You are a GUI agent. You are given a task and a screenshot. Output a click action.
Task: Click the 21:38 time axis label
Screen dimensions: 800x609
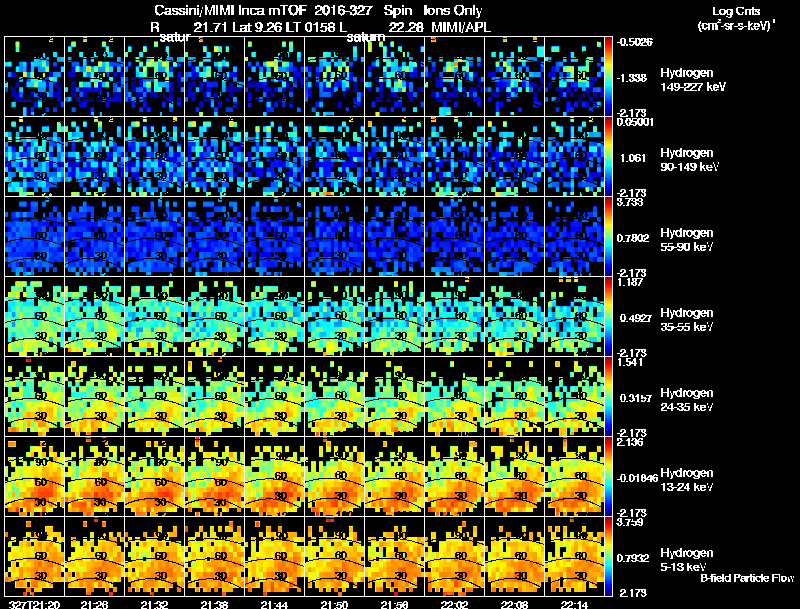214,605
